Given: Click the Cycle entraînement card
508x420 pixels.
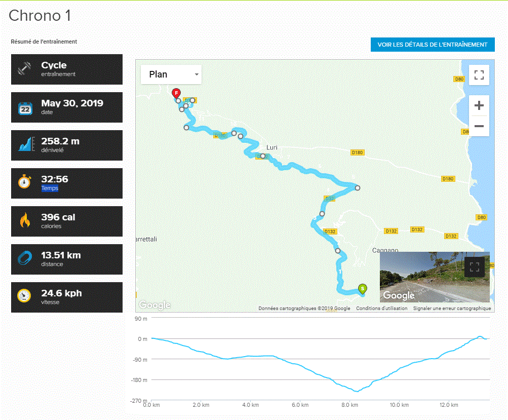Looking at the screenshot, I should tap(67, 69).
